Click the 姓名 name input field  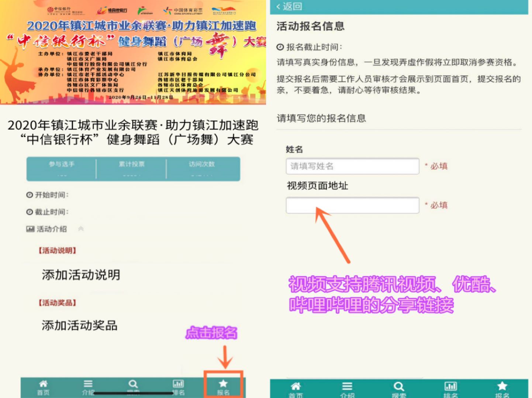(352, 166)
